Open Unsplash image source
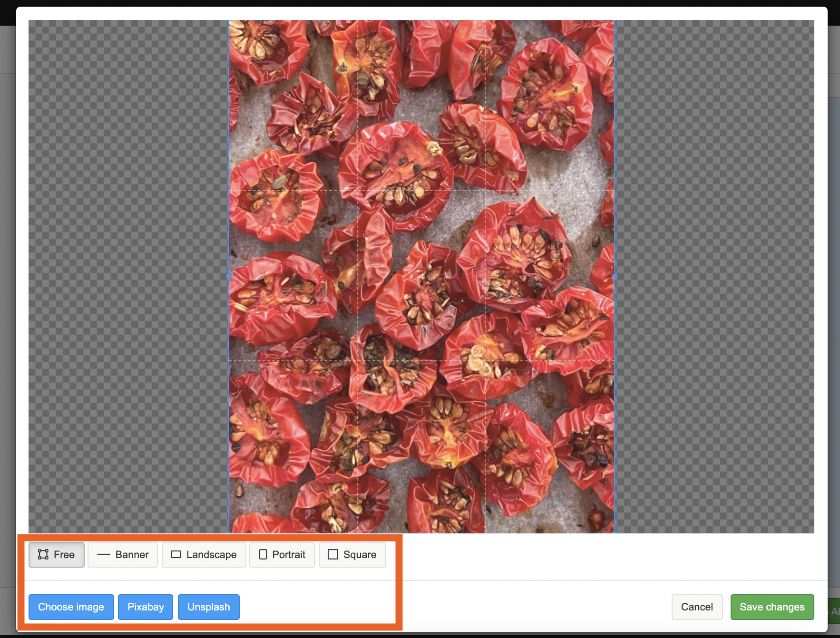This screenshot has height=638, width=840. point(208,607)
